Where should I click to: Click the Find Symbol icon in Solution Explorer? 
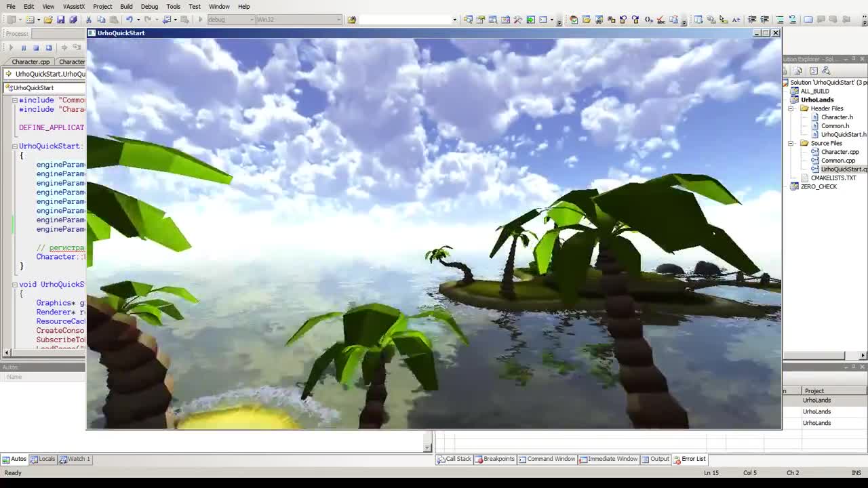[x=826, y=69]
